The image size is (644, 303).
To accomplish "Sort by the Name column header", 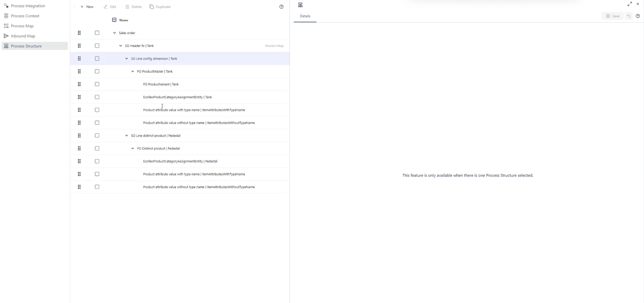I will [x=124, y=20].
